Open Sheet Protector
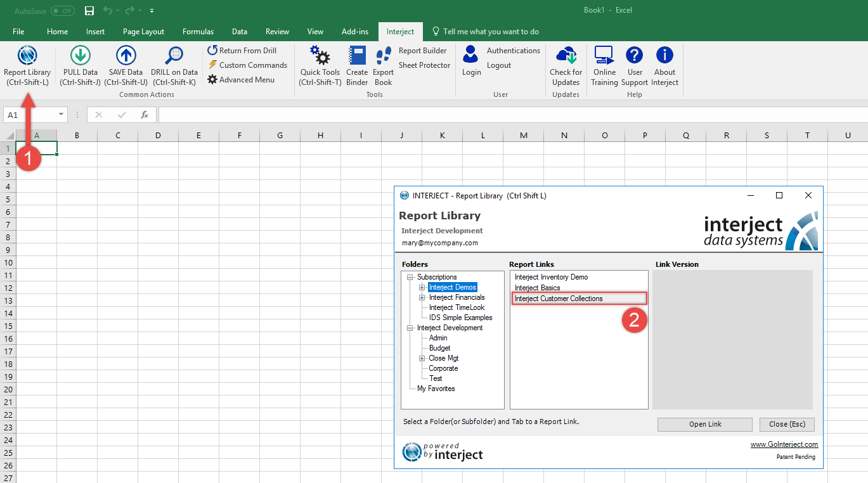The image size is (868, 483). coord(424,65)
